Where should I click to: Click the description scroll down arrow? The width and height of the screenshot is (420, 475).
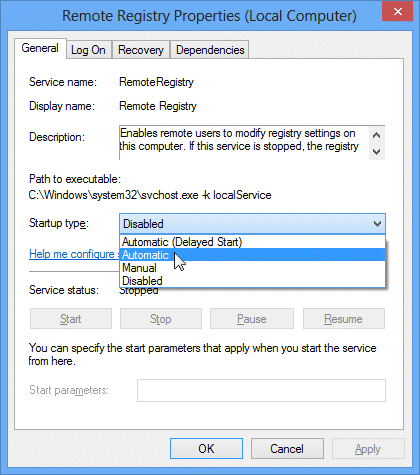[377, 152]
